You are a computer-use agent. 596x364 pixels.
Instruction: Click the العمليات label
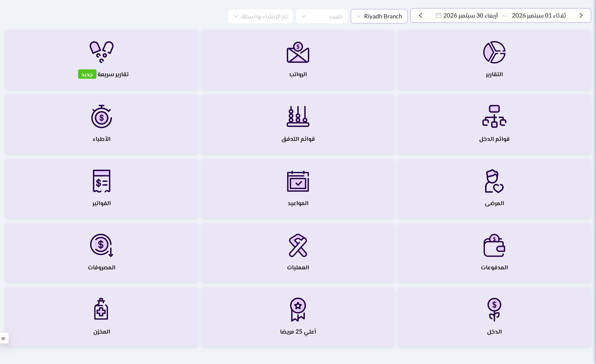tap(298, 267)
